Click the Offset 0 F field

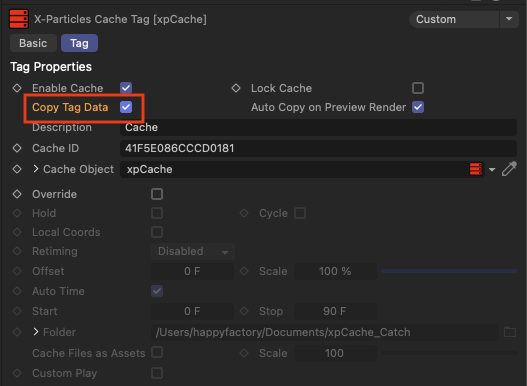pyautogui.click(x=192, y=271)
